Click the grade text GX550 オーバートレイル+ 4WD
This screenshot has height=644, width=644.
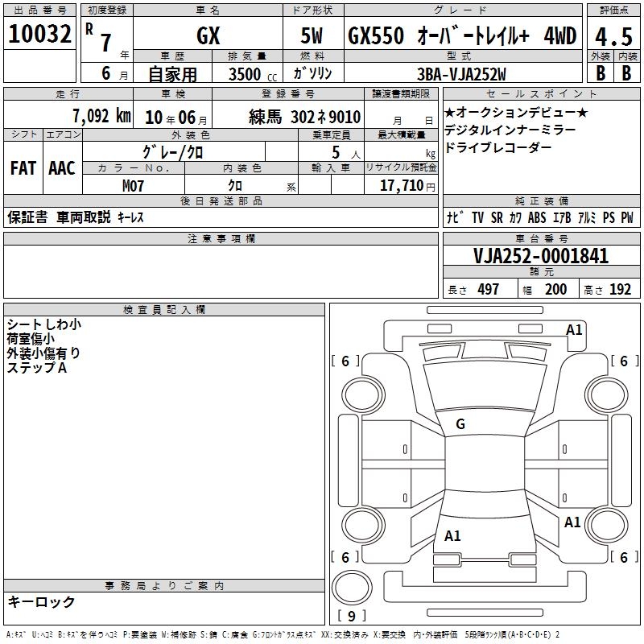[x=462, y=35]
